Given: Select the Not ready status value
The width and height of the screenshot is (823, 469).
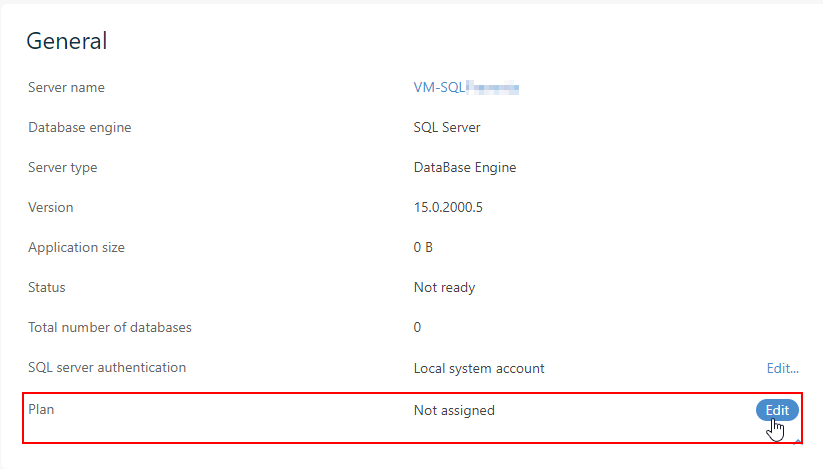Looking at the screenshot, I should click(x=444, y=288).
